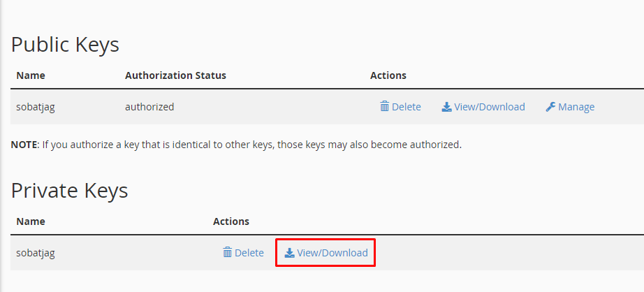View/Download the sobatjag public key
Screen dimensions: 644x292
pos(483,107)
